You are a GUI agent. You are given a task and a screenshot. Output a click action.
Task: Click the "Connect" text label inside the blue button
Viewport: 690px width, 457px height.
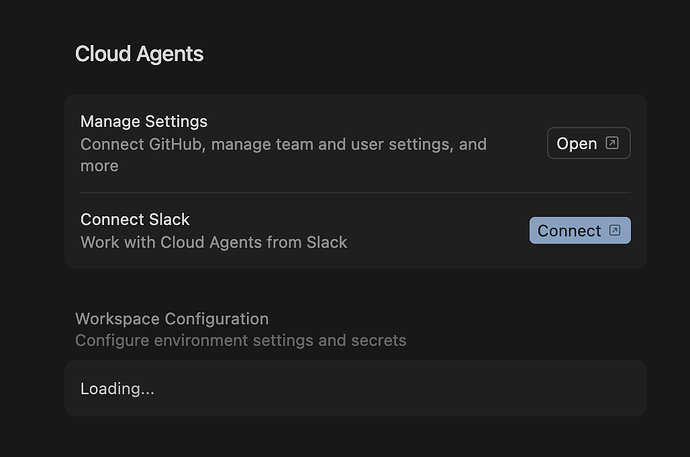[x=569, y=230]
